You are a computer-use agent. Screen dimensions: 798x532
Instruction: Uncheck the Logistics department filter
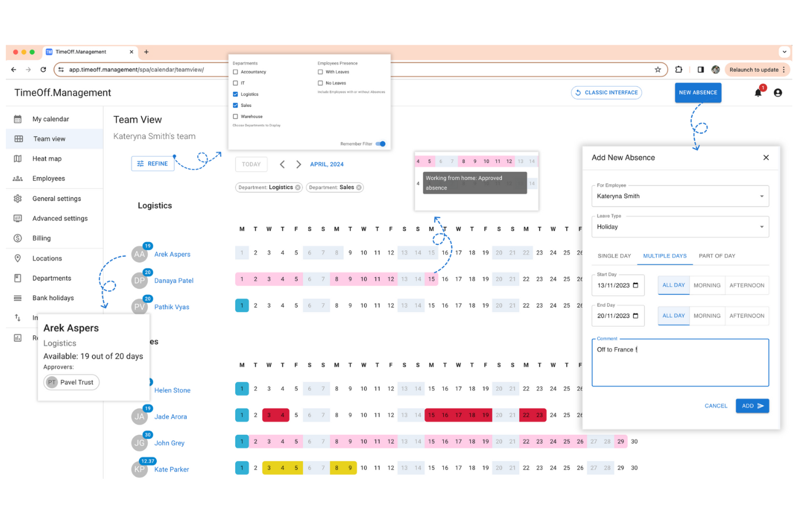(236, 94)
